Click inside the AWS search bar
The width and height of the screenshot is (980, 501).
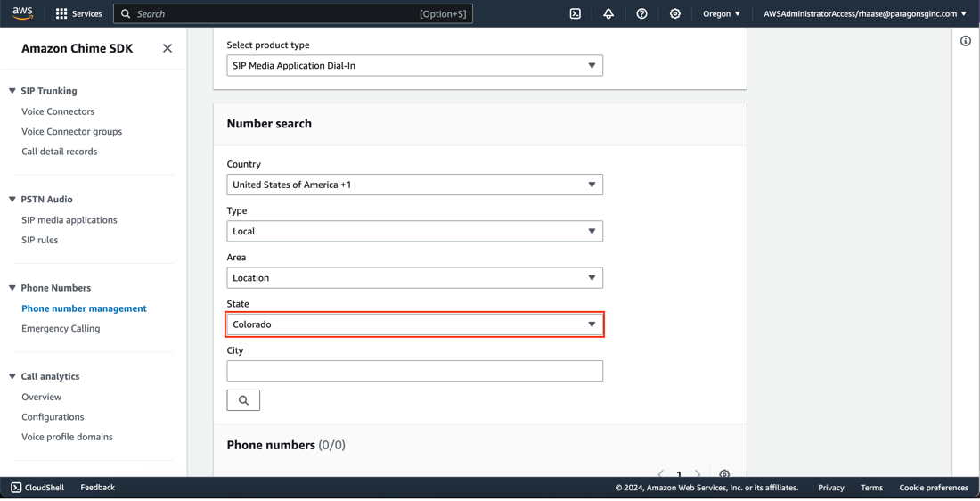pyautogui.click(x=292, y=13)
